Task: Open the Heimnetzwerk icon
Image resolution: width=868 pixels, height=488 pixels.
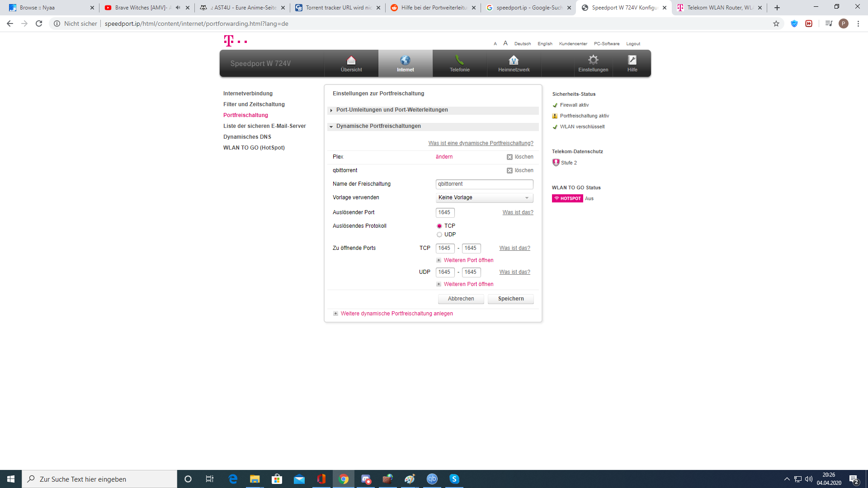Action: [514, 61]
